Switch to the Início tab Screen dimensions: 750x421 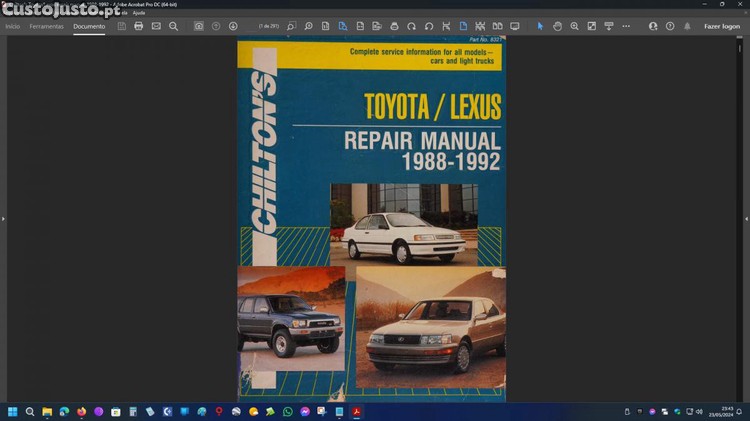pos(12,26)
